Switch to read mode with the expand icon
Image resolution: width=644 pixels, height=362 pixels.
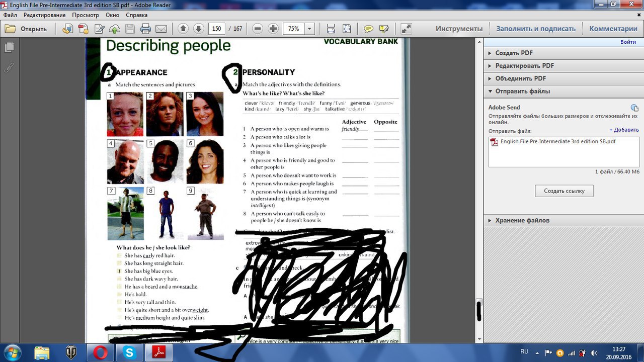(x=406, y=29)
